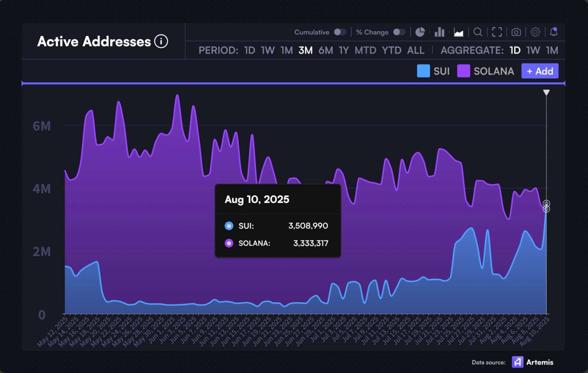Click the 6M y-axis label
This screenshot has height=373, width=588.
42,126
